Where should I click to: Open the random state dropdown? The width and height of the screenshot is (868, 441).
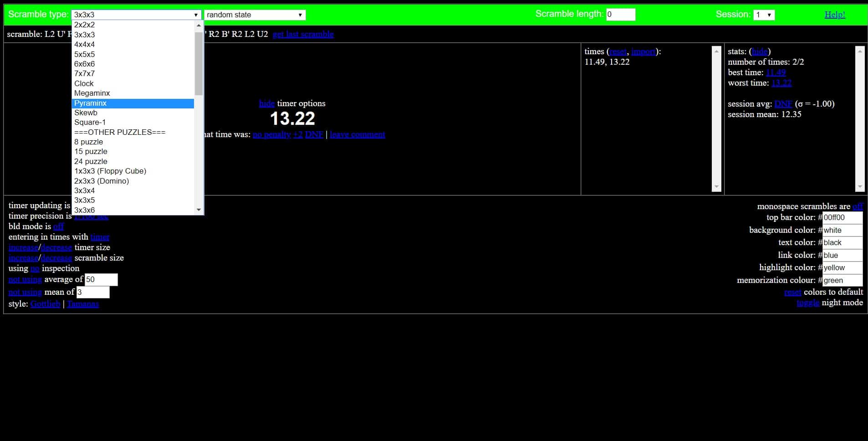pos(255,15)
